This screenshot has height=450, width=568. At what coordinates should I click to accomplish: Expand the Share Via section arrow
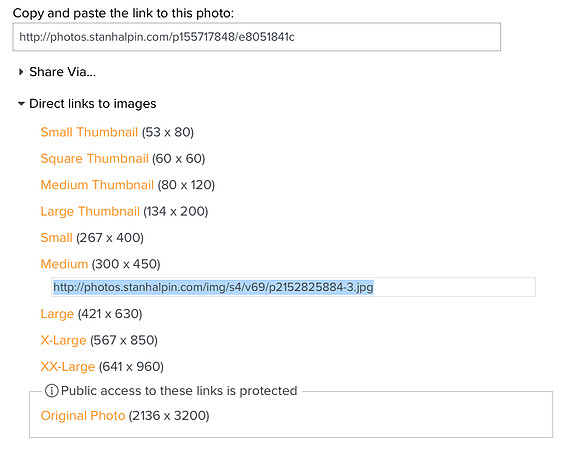pyautogui.click(x=21, y=72)
